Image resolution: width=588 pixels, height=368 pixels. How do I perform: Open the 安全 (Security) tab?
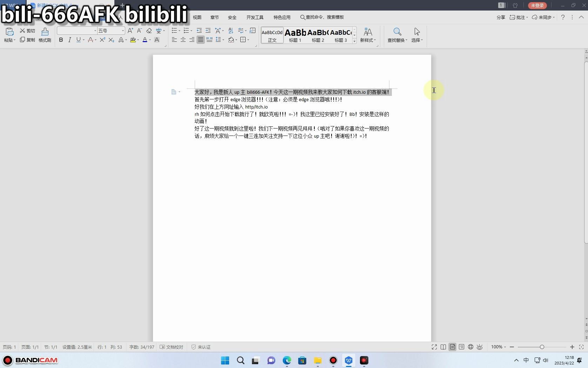coord(232,17)
